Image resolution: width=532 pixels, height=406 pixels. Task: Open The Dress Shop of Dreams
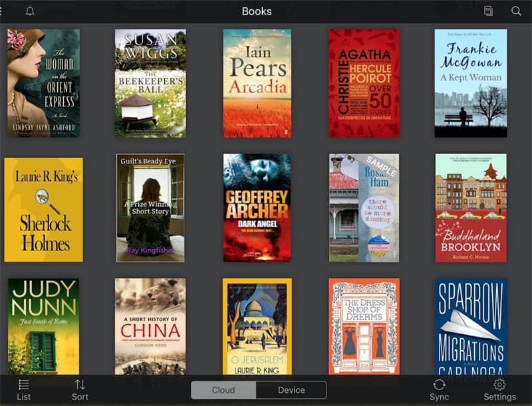click(x=364, y=326)
